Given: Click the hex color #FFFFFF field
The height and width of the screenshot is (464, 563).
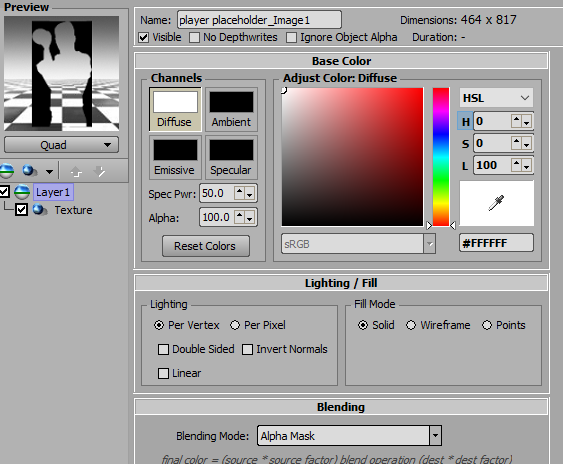Looking at the screenshot, I should (x=496, y=243).
